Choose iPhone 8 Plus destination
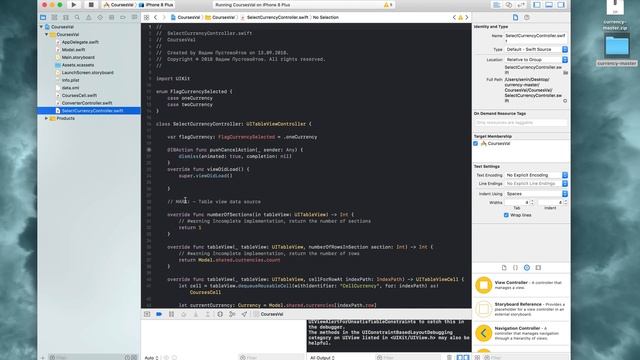Image resolution: width=640 pixels, height=360 pixels. [x=156, y=5]
